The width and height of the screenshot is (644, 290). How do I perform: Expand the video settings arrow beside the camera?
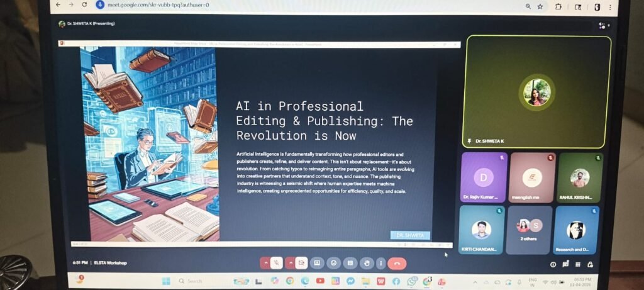(291, 263)
